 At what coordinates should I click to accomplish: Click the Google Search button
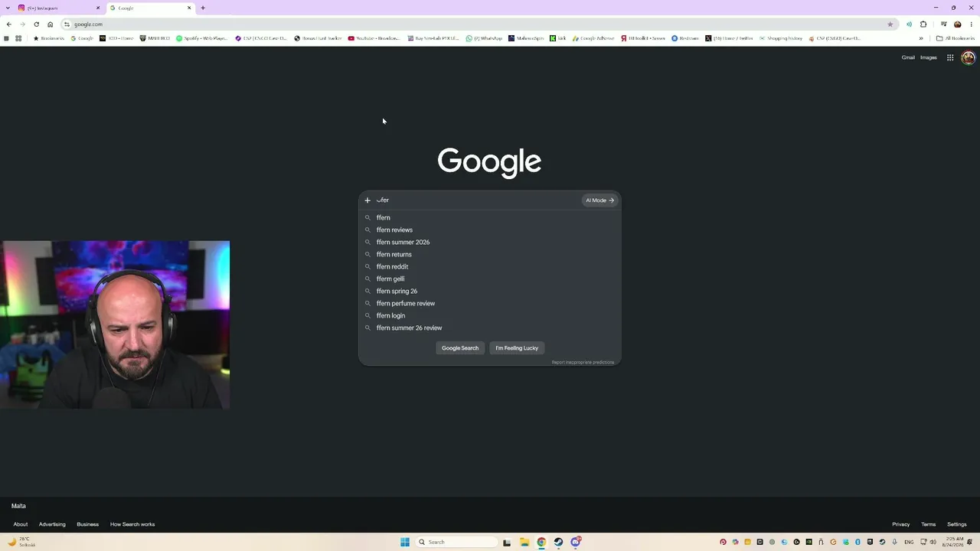point(460,348)
